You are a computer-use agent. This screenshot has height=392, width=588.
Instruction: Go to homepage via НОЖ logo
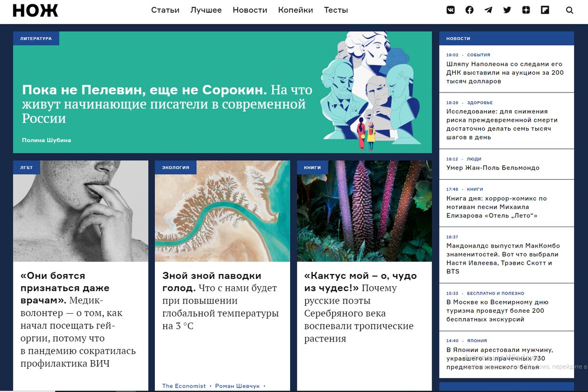[35, 10]
